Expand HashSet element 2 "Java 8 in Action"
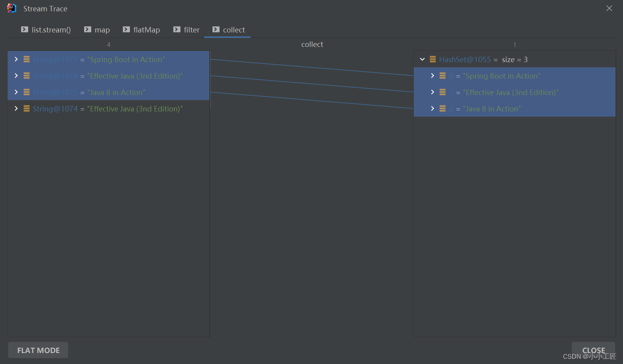Screen dimensions: 623x364 [432, 108]
